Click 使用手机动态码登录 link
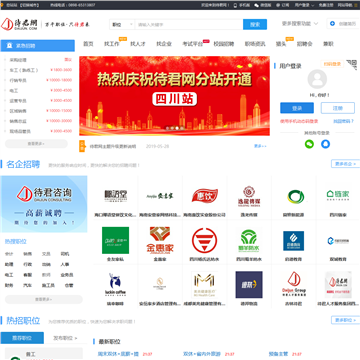 point(299,121)
